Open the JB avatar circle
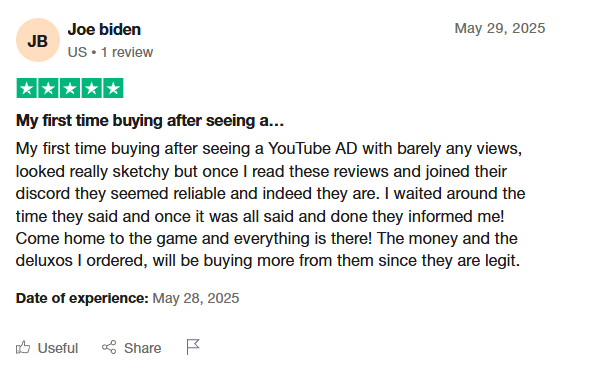The height and width of the screenshot is (384, 599). pyautogui.click(x=38, y=40)
